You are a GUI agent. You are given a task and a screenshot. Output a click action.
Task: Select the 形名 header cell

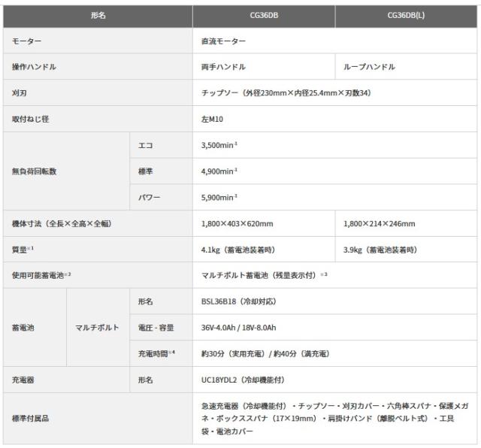click(98, 15)
